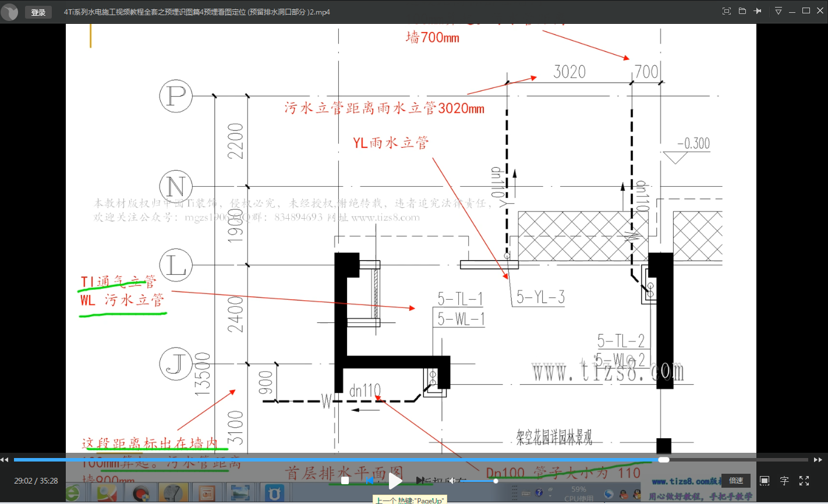Open the 倍速 playback speed menu

pos(736,481)
